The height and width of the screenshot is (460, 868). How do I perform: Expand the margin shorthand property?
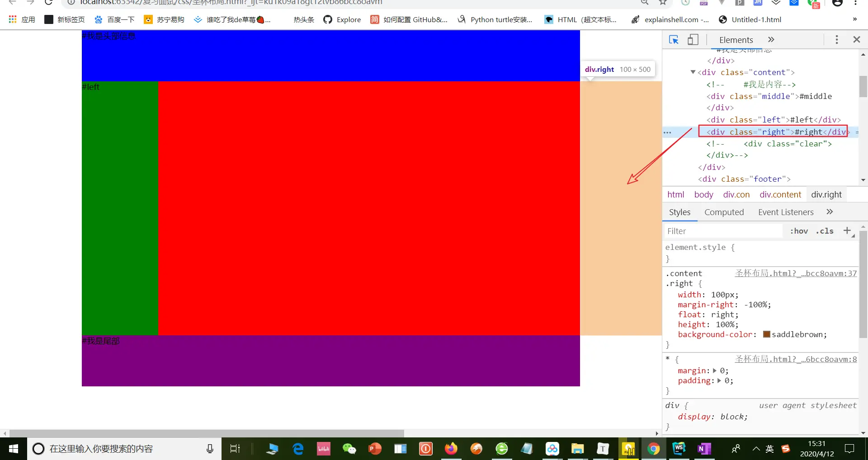click(x=715, y=371)
